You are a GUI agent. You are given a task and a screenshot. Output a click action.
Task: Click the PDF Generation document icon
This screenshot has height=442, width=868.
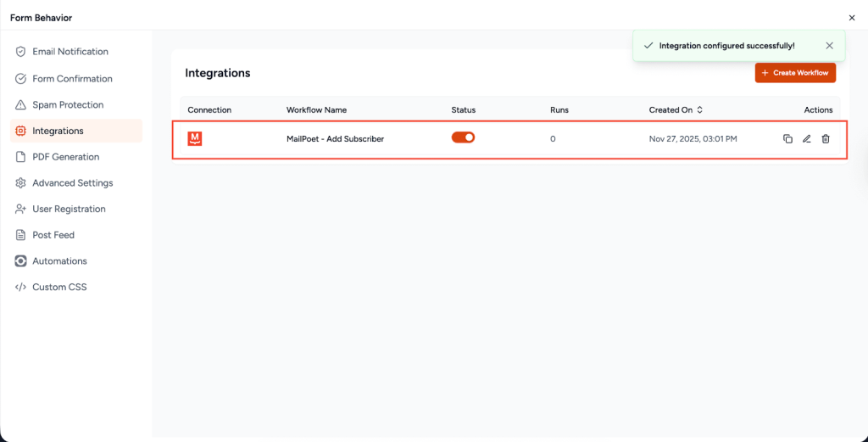coord(21,157)
